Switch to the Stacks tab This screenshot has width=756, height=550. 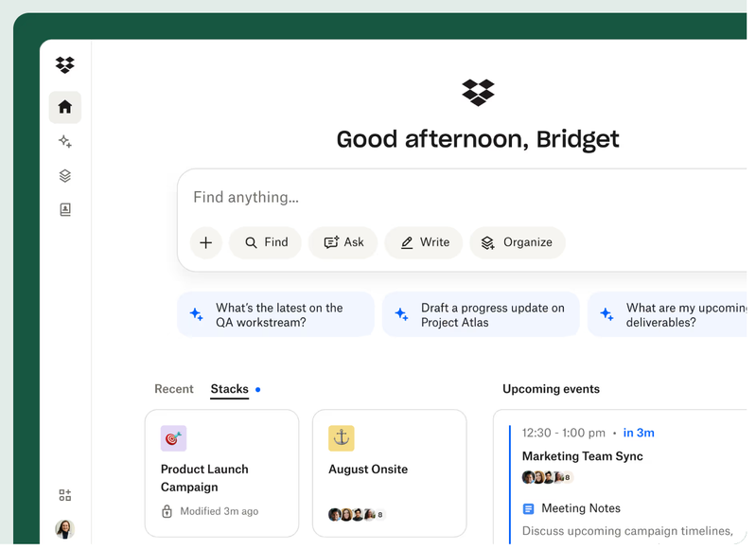click(x=230, y=389)
